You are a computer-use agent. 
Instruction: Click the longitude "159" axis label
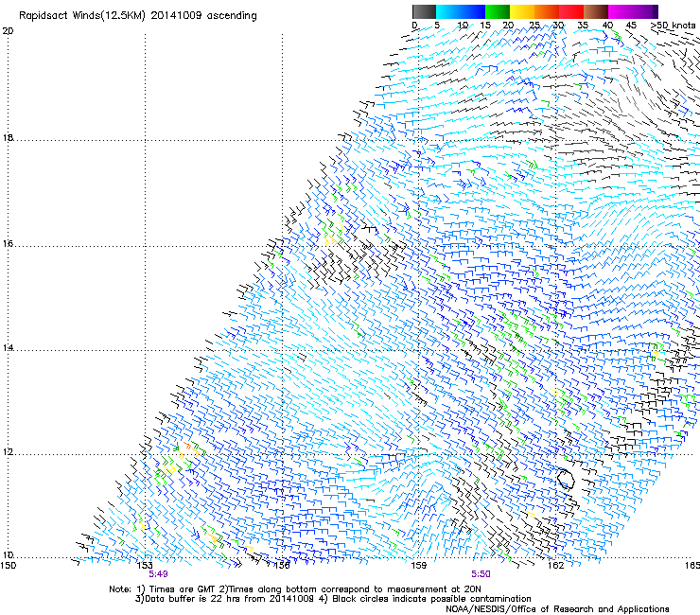(x=419, y=566)
